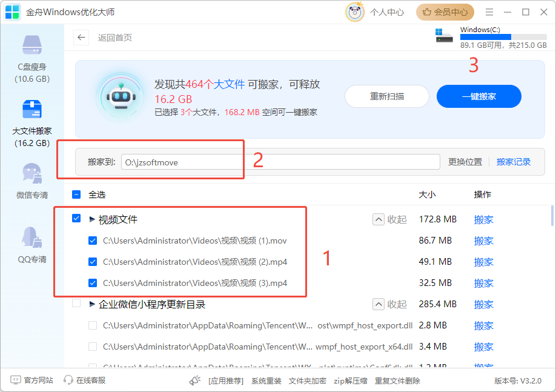Click 更换位置 to change destination
Screen dimensions: 556x392
pos(465,162)
